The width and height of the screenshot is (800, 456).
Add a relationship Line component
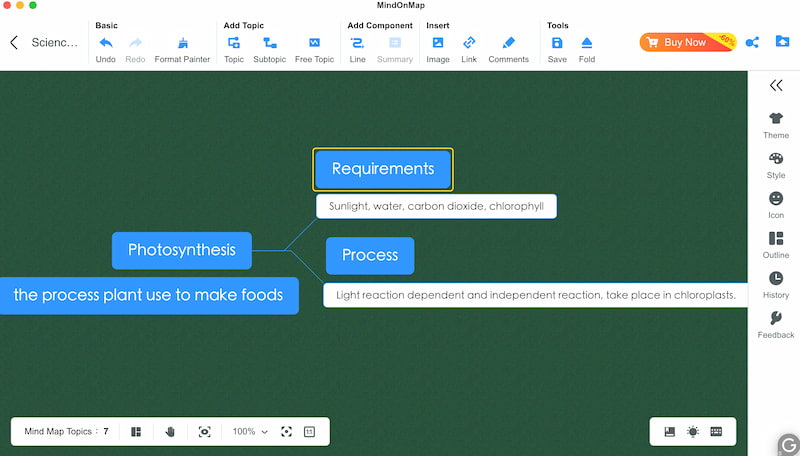coord(357,43)
